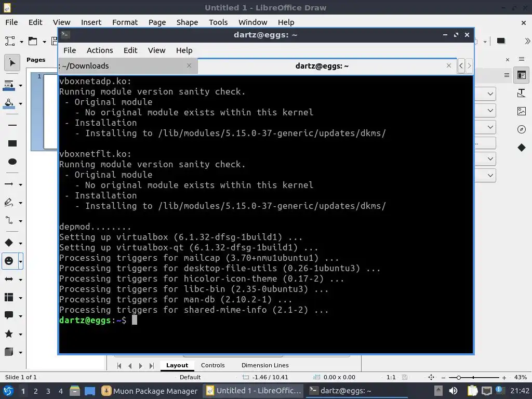Viewport: 532px width, 399px height.
Task: Open sidebar settings hamburger menu
Action: [522, 59]
